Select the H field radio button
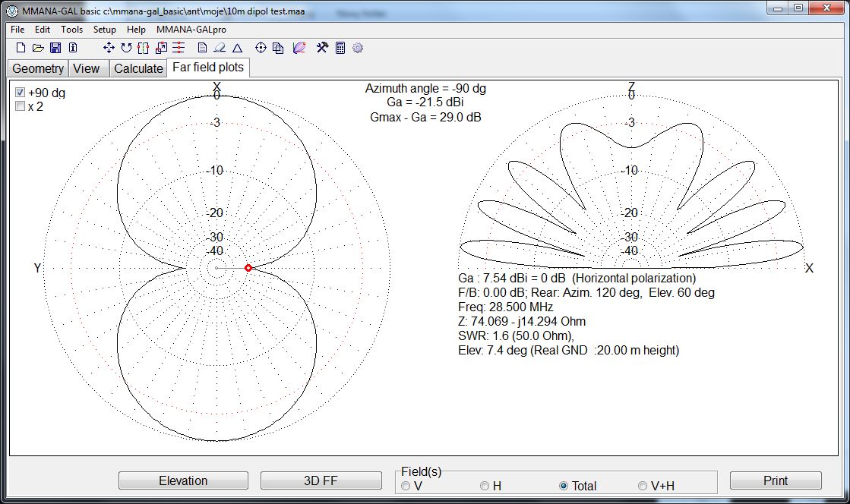 click(x=485, y=486)
